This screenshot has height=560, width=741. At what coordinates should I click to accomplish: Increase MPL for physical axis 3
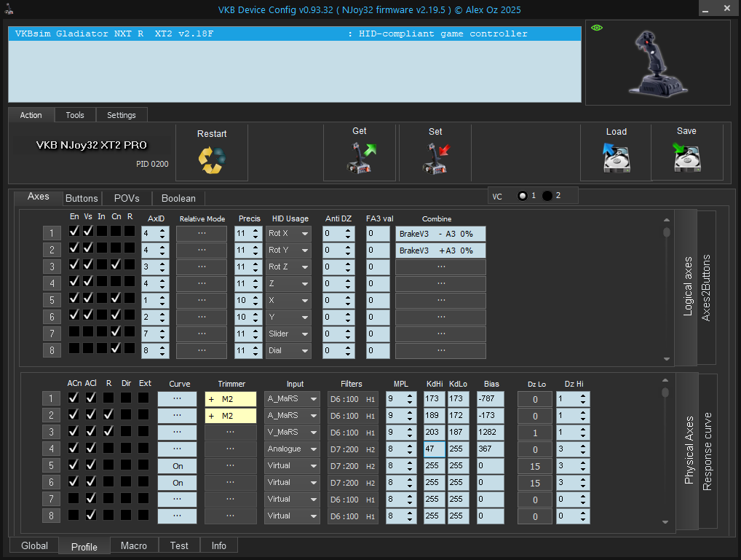pyautogui.click(x=410, y=429)
